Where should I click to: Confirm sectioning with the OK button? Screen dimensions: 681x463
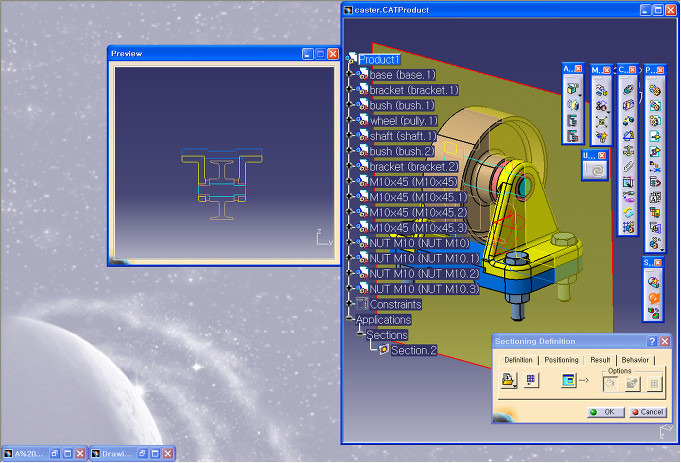[x=605, y=412]
